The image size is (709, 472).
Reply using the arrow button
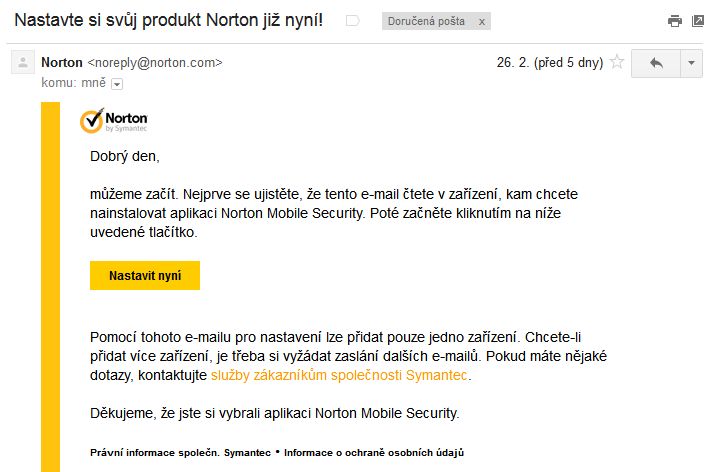tap(656, 63)
